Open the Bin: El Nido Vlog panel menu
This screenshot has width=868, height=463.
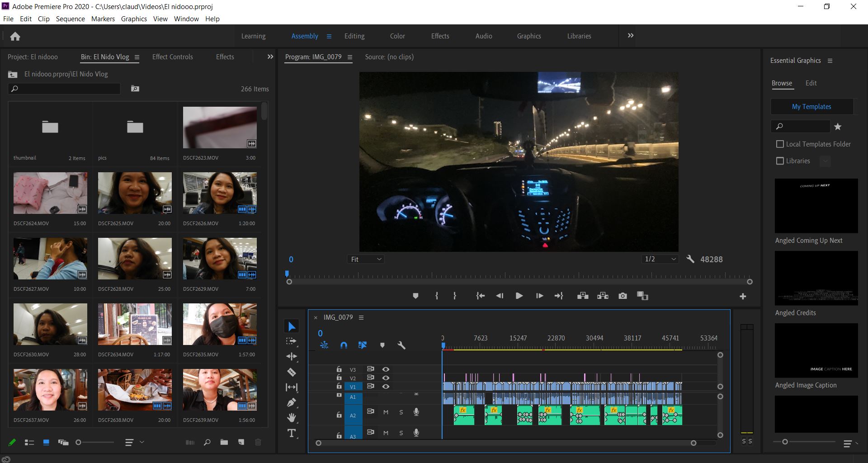pyautogui.click(x=137, y=57)
